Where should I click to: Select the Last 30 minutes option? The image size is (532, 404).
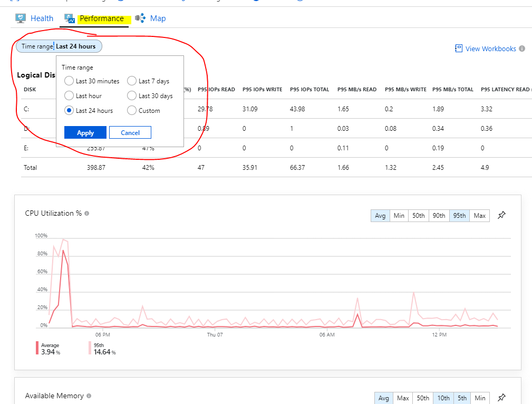[69, 81]
